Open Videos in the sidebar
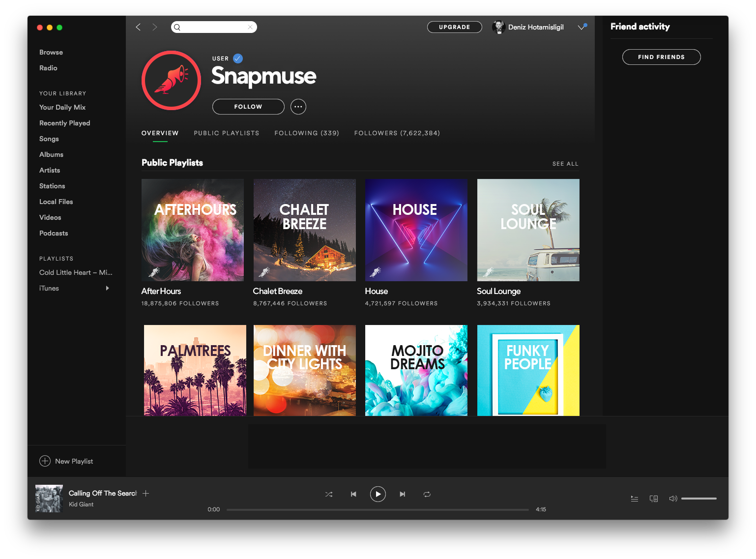 50,217
